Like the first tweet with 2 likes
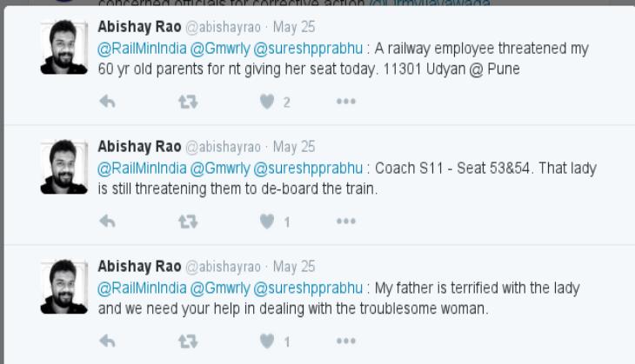635x364 pixels. 267,102
